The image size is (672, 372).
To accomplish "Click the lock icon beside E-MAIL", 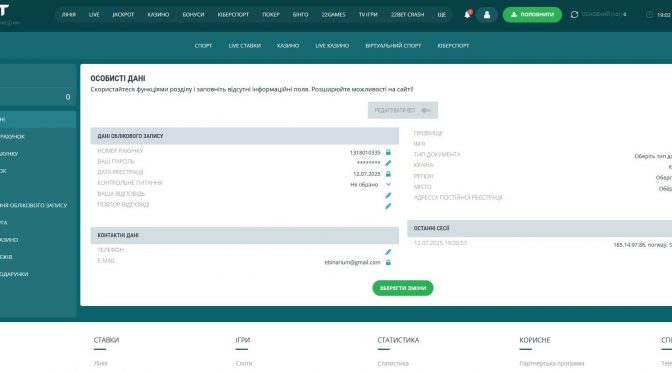I will click(x=388, y=262).
